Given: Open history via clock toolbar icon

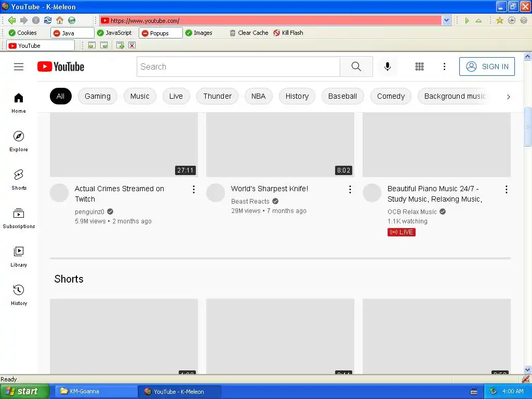Looking at the screenshot, I should click(512, 20).
